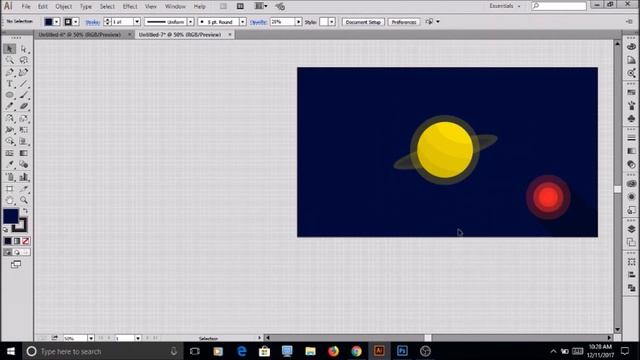Select the Ellipse shape tool

[10, 95]
